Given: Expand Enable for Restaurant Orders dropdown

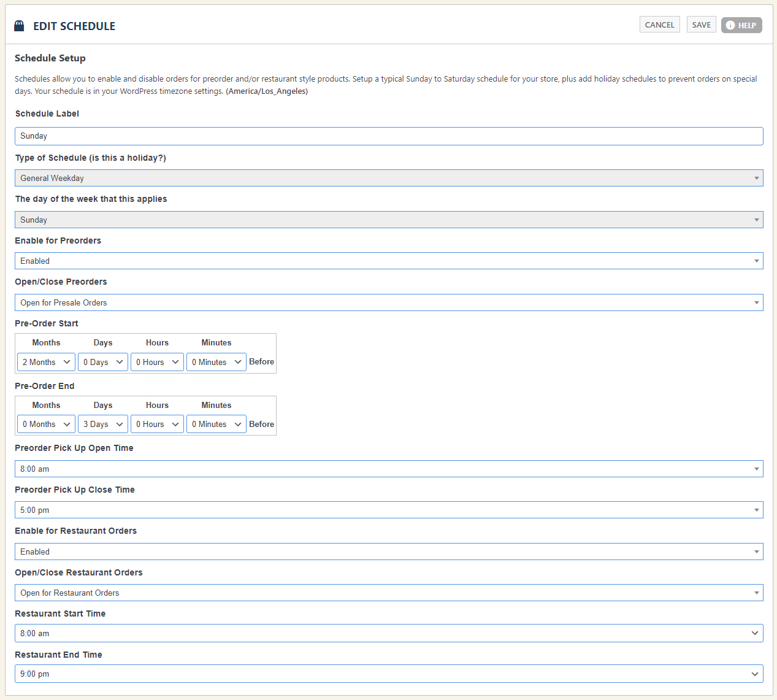Looking at the screenshot, I should pos(389,552).
